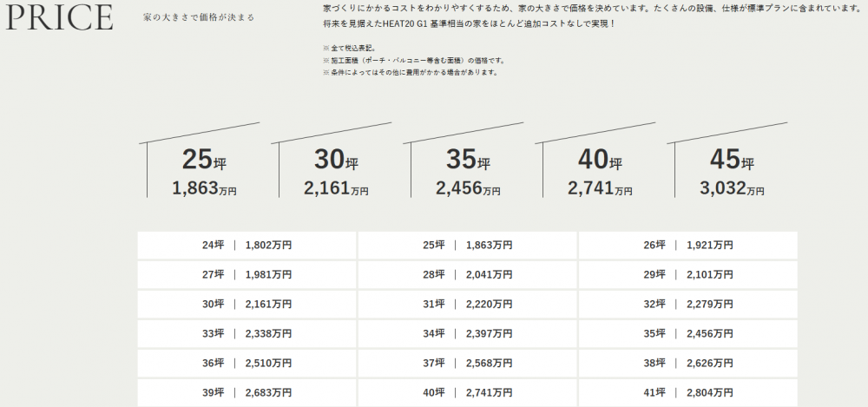Select the 33坪 2,338万円 table cell
This screenshot has height=407, width=868.
click(x=247, y=334)
